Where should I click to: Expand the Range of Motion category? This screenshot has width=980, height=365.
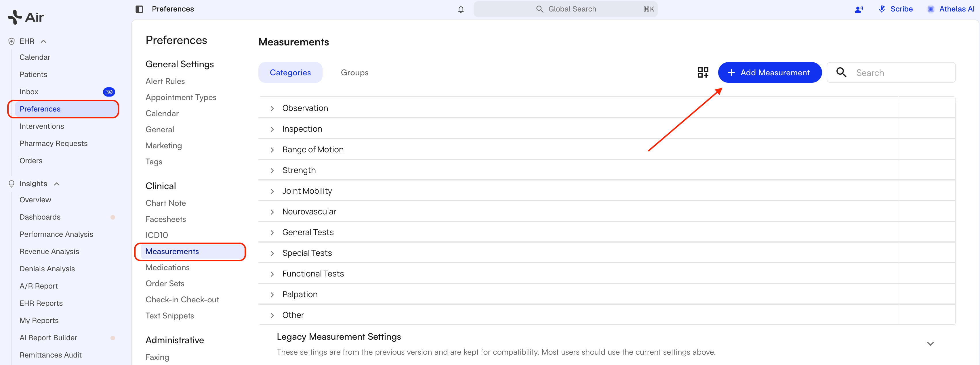coord(272,150)
